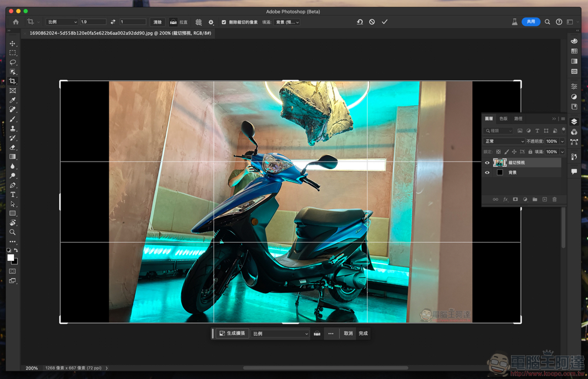Select the Rectangular Marquee tool
This screenshot has height=379, width=588.
[x=12, y=53]
